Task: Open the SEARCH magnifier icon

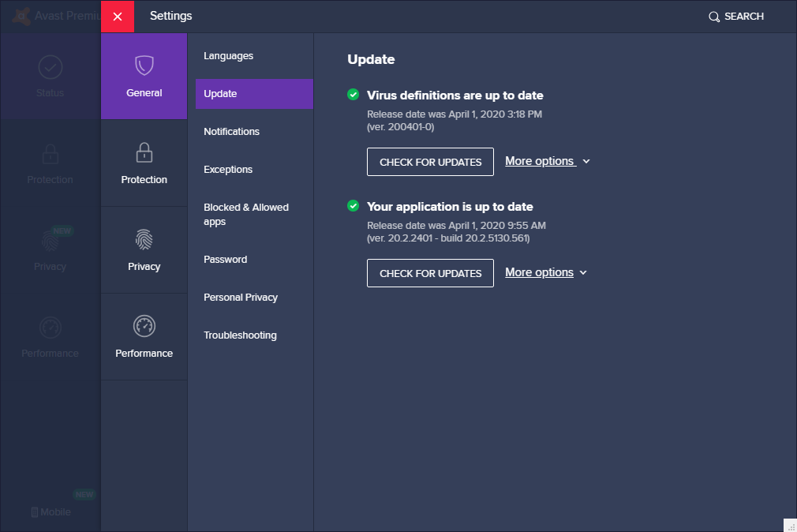Action: pos(713,17)
